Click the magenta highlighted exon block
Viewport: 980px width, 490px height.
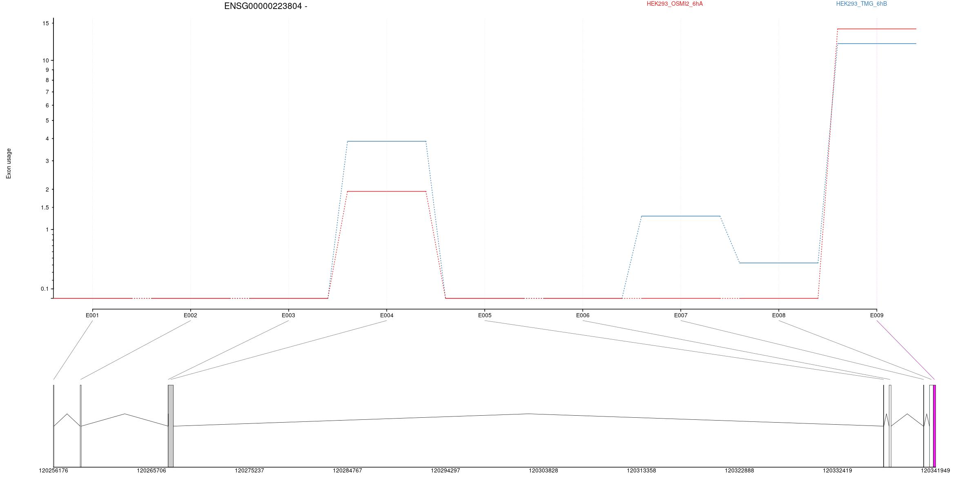point(934,426)
